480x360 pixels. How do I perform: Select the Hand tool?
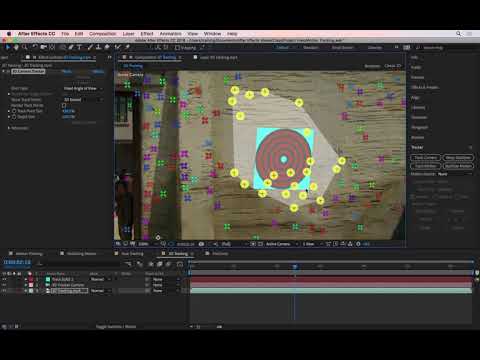pyautogui.click(x=16, y=47)
